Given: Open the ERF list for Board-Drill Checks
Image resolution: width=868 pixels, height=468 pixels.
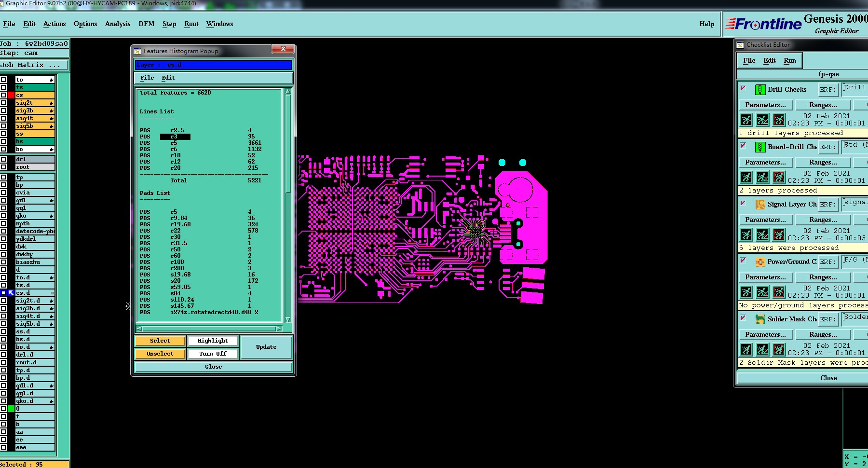Looking at the screenshot, I should point(827,147).
